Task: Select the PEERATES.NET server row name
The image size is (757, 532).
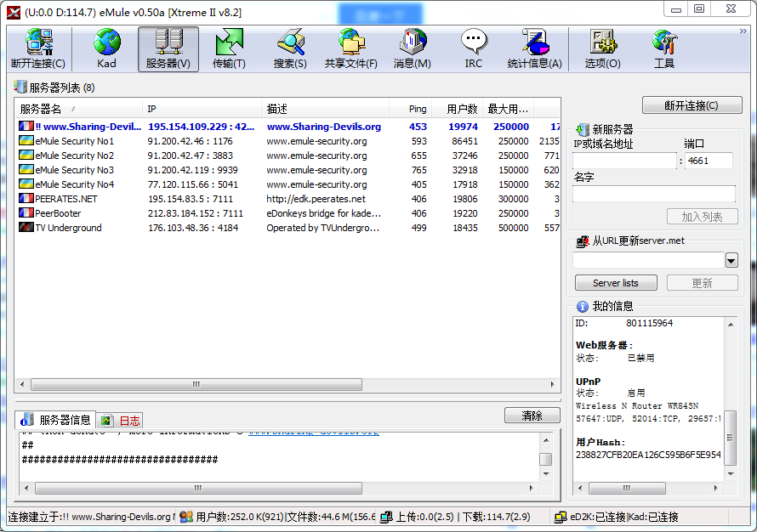Action: [66, 199]
